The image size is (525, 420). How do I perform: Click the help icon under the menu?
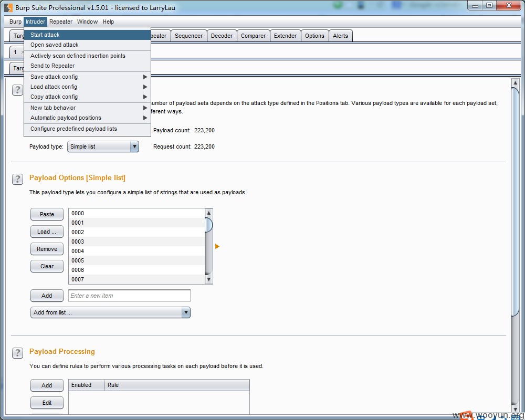pyautogui.click(x=17, y=90)
